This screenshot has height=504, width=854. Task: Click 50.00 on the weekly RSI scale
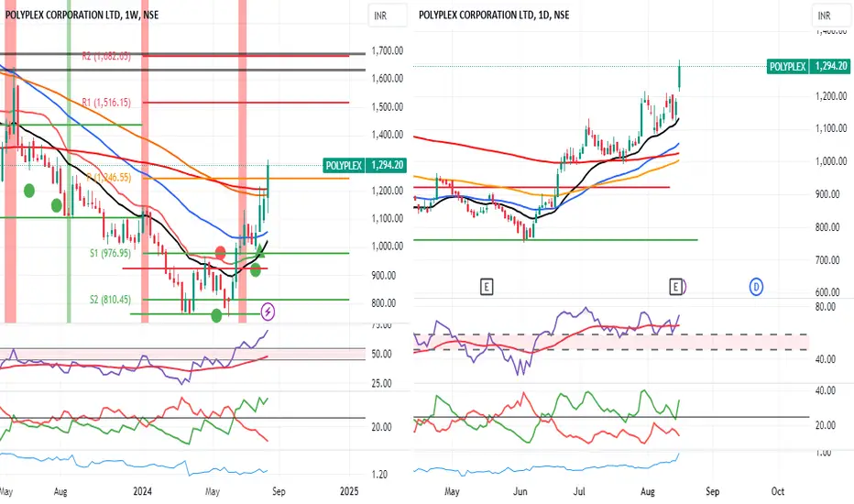point(381,354)
